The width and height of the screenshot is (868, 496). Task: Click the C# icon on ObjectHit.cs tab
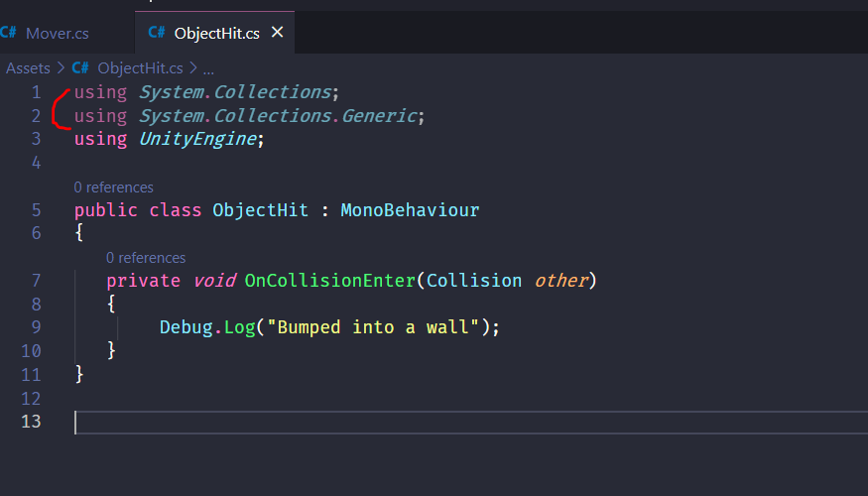157,33
